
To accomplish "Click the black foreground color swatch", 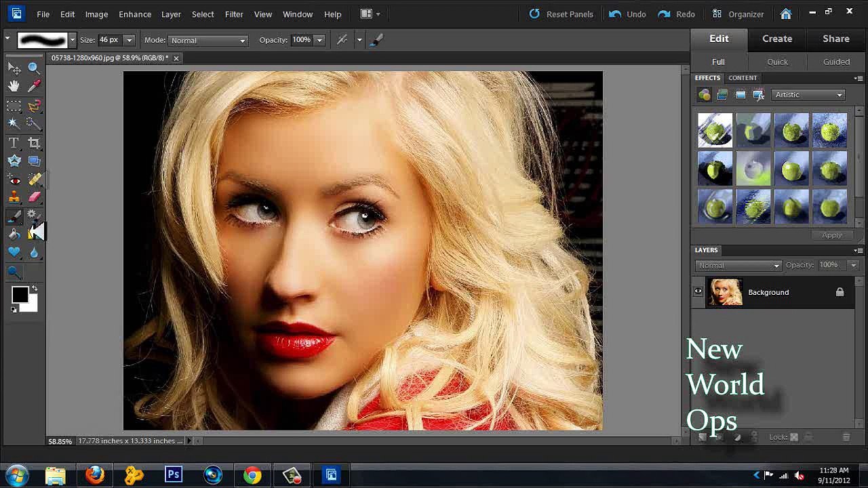I will point(20,295).
